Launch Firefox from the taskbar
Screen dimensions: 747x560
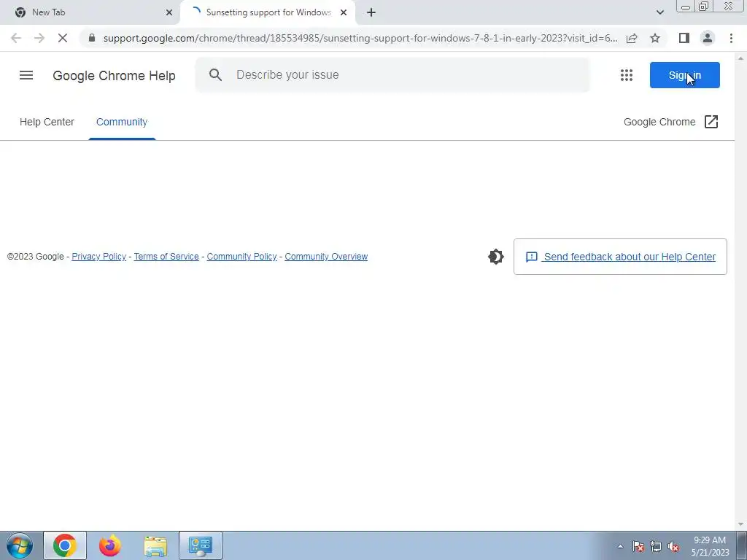point(110,545)
